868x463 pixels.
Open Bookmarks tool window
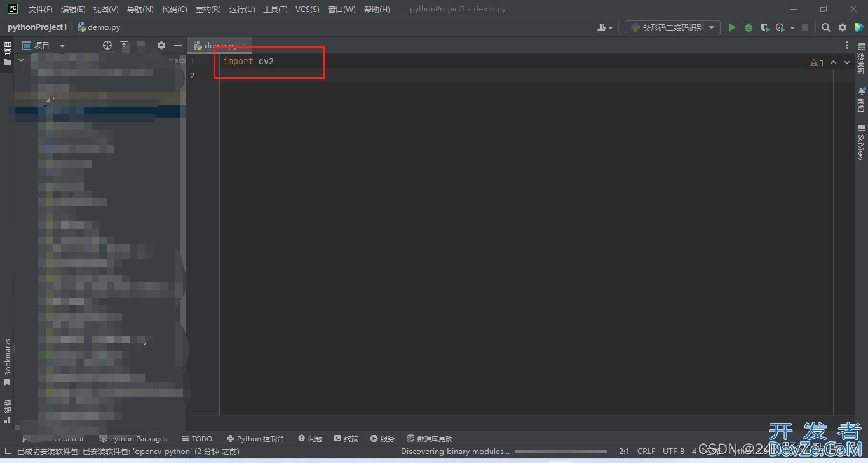click(x=7, y=363)
